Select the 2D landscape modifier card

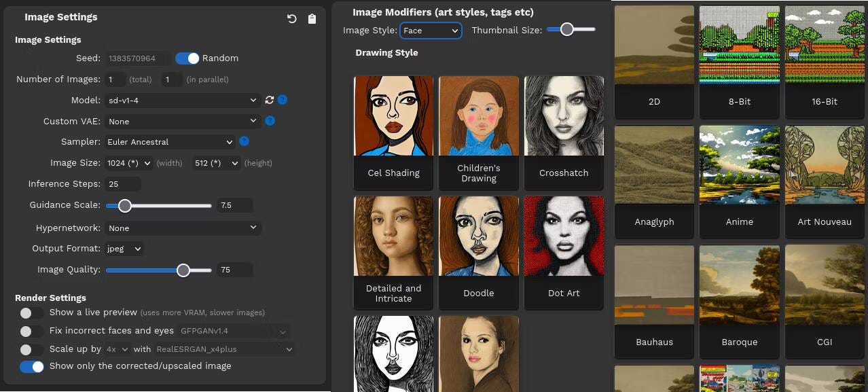[654, 61]
